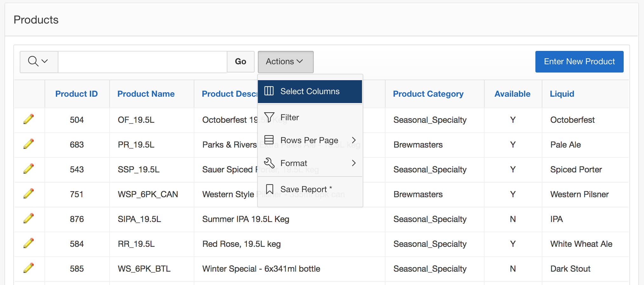
Task: Select Filter in the Actions menu
Action: click(290, 118)
